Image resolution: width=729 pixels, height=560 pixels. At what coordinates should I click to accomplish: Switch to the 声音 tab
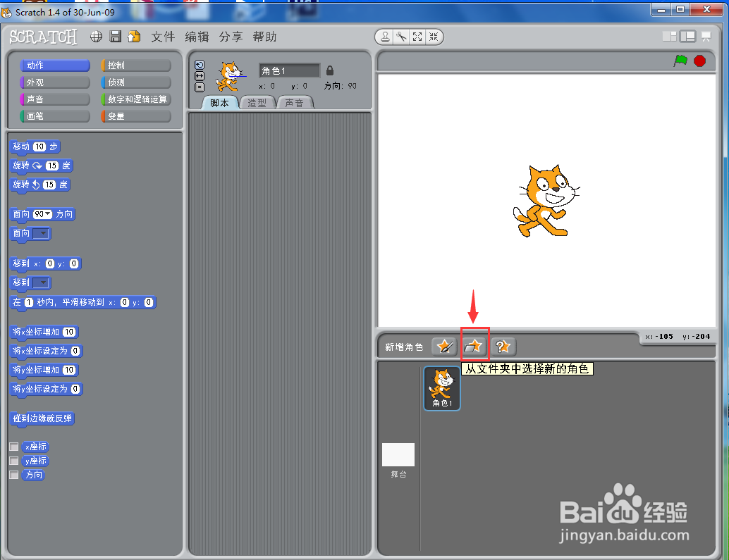click(294, 103)
